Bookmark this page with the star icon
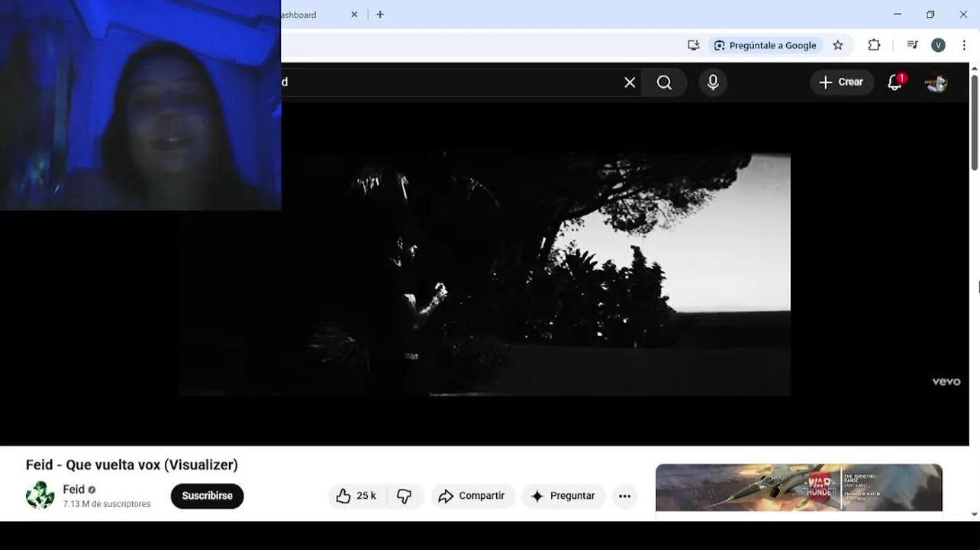This screenshot has height=550, width=980. [x=838, y=45]
